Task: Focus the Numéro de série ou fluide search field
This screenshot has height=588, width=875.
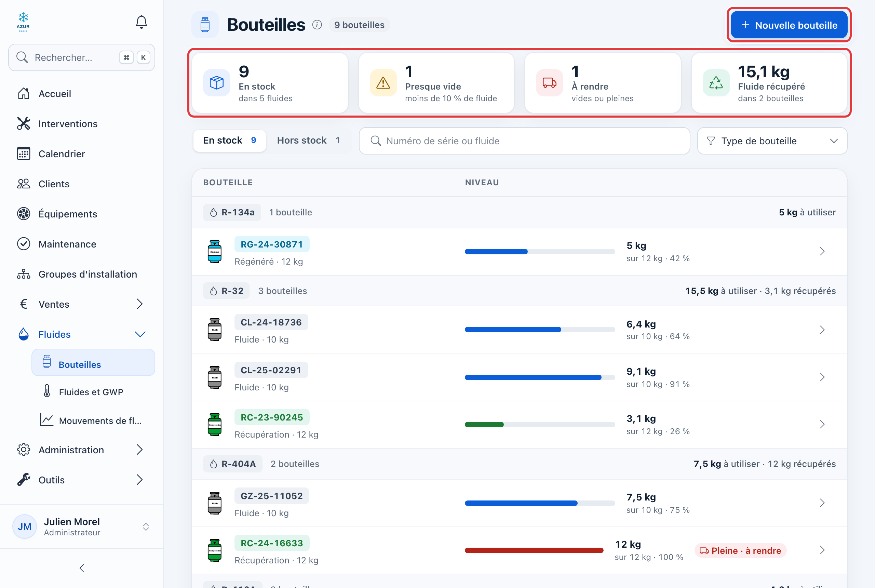Action: pos(524,141)
